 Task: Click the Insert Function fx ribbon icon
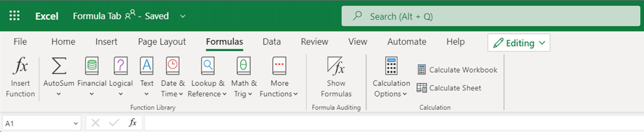(20, 65)
